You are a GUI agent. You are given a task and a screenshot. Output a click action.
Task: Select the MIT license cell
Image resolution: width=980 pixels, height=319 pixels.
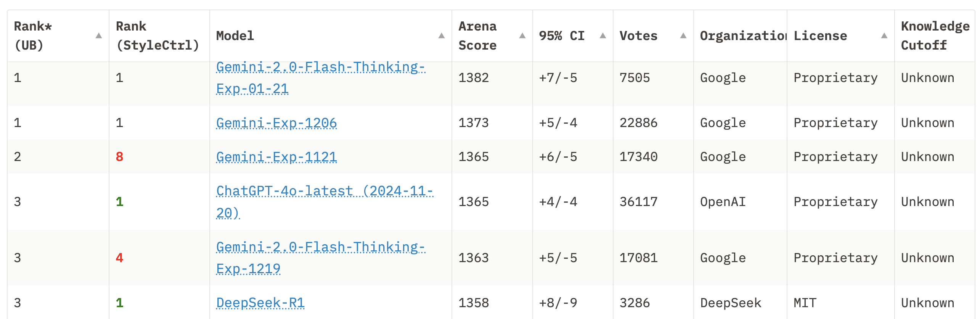(805, 303)
